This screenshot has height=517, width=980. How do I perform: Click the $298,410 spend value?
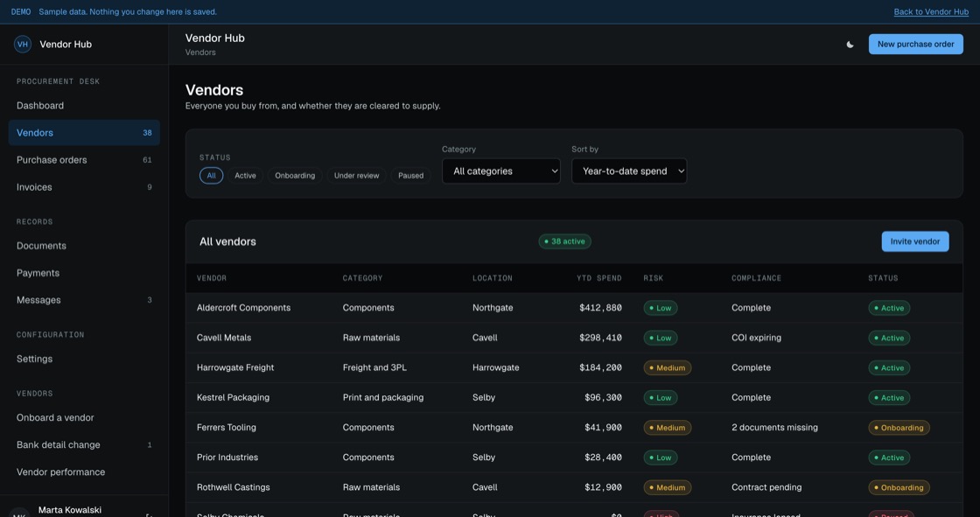pyautogui.click(x=600, y=339)
